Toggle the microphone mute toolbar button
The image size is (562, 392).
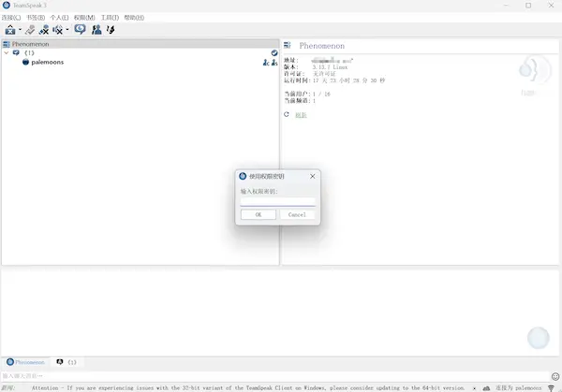coord(44,30)
